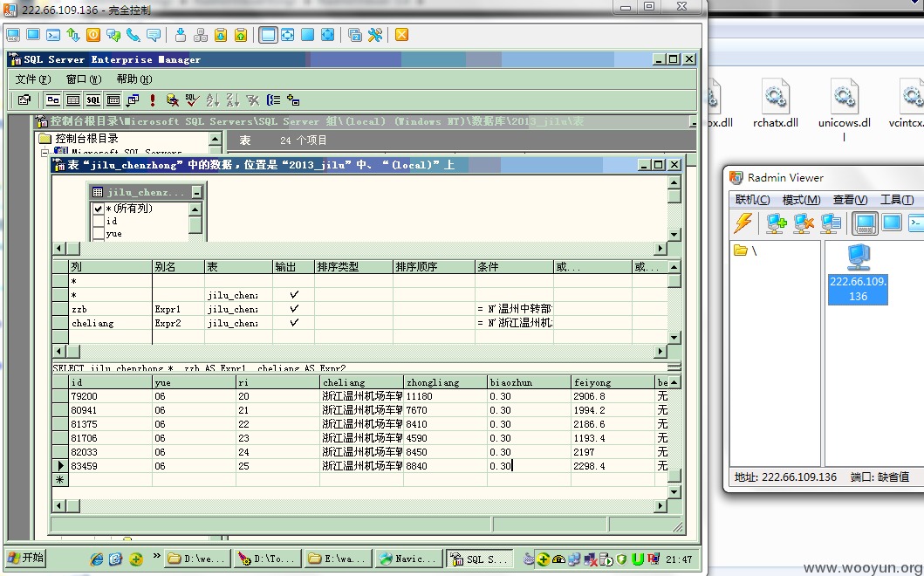Collapse the Microsoft SQL Servers tree node
This screenshot has width=924, height=576.
[x=44, y=153]
